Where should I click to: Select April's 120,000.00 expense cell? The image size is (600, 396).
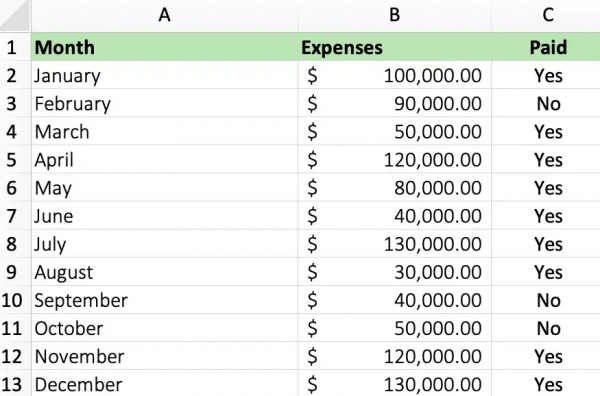[395, 160]
